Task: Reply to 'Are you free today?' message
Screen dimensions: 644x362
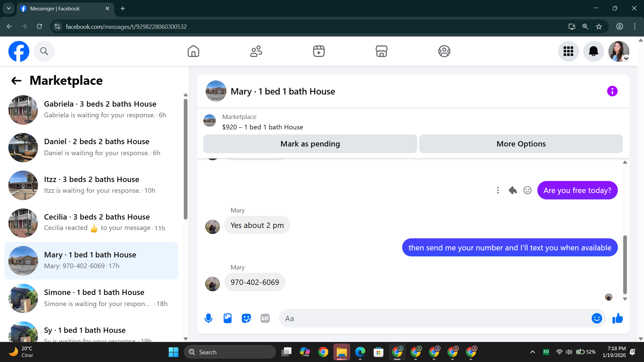Action: click(x=513, y=190)
